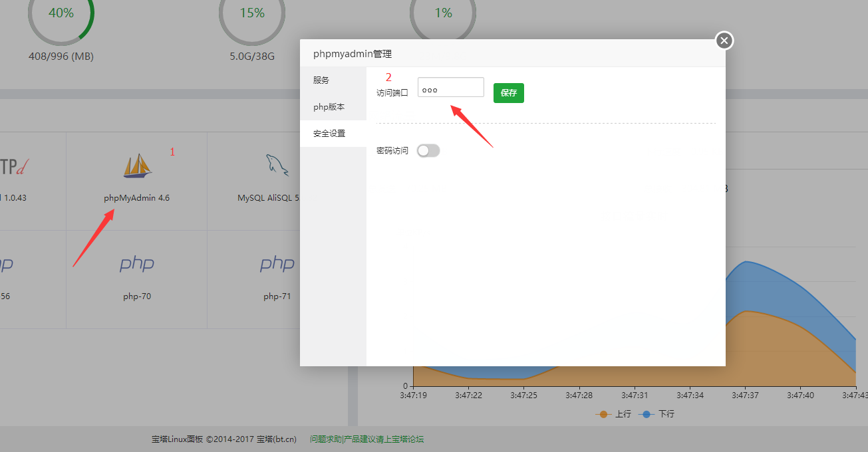Image resolution: width=868 pixels, height=452 pixels.
Task: Click the 访问端口 port input field
Action: click(450, 86)
